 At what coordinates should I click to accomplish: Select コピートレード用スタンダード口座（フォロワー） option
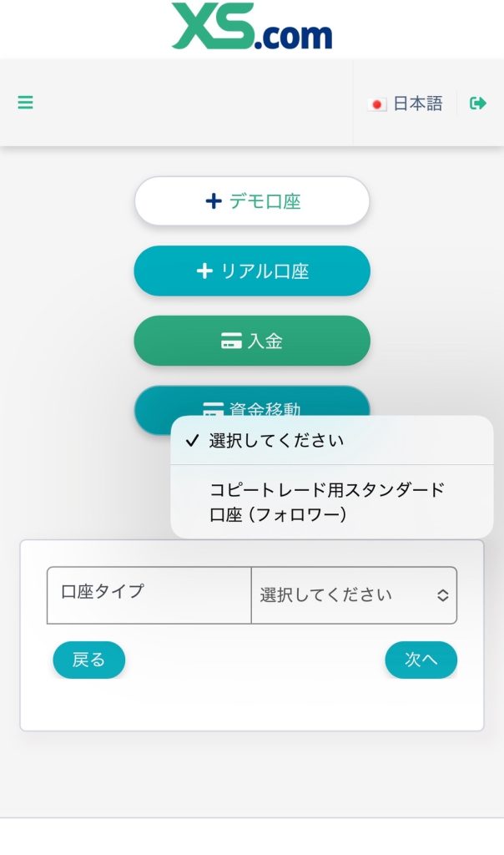click(326, 502)
